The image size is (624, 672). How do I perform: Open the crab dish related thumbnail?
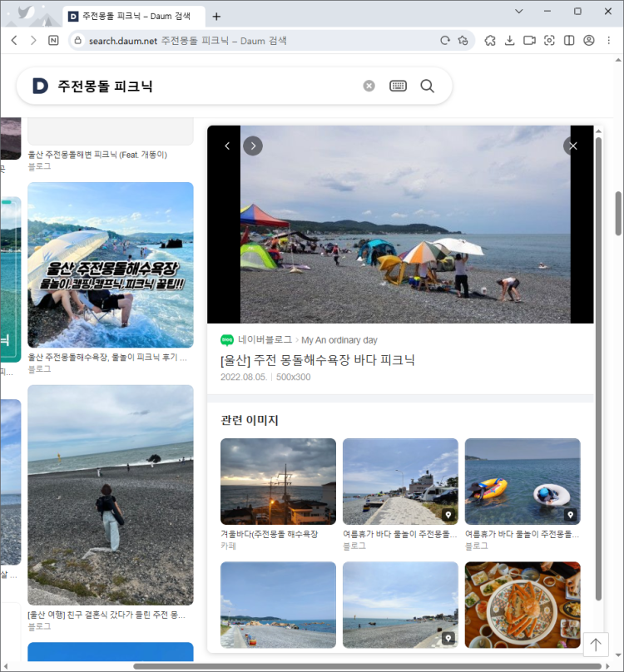coord(522,605)
